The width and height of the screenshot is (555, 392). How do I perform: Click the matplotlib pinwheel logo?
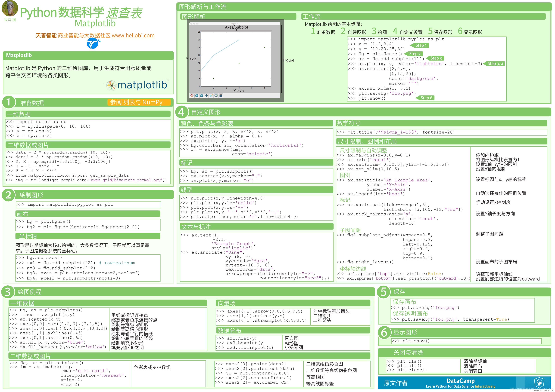click(111, 85)
